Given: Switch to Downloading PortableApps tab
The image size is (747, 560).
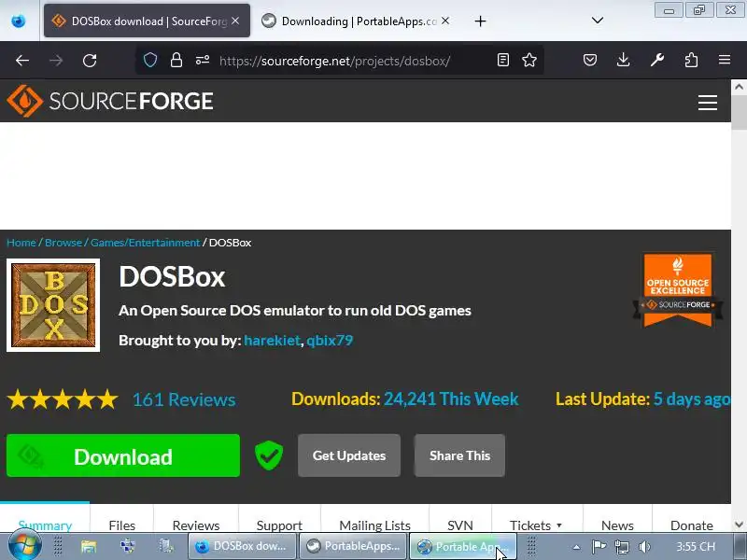Looking at the screenshot, I should (355, 21).
